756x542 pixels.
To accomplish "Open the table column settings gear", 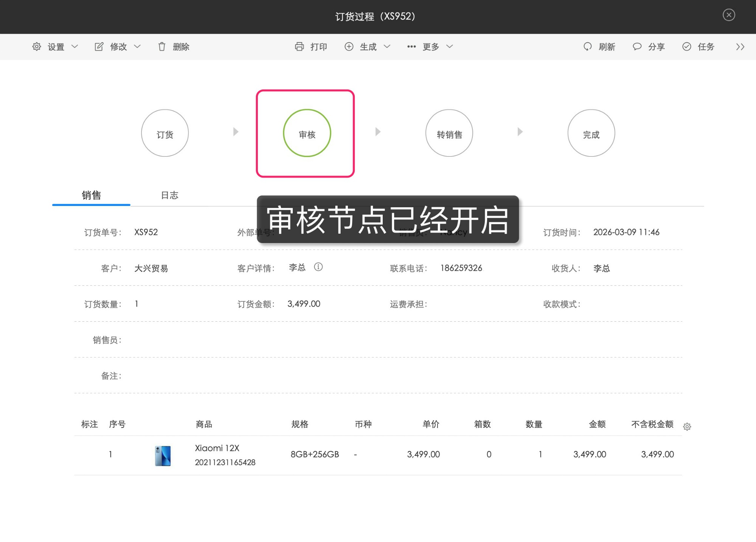I will pyautogui.click(x=687, y=426).
